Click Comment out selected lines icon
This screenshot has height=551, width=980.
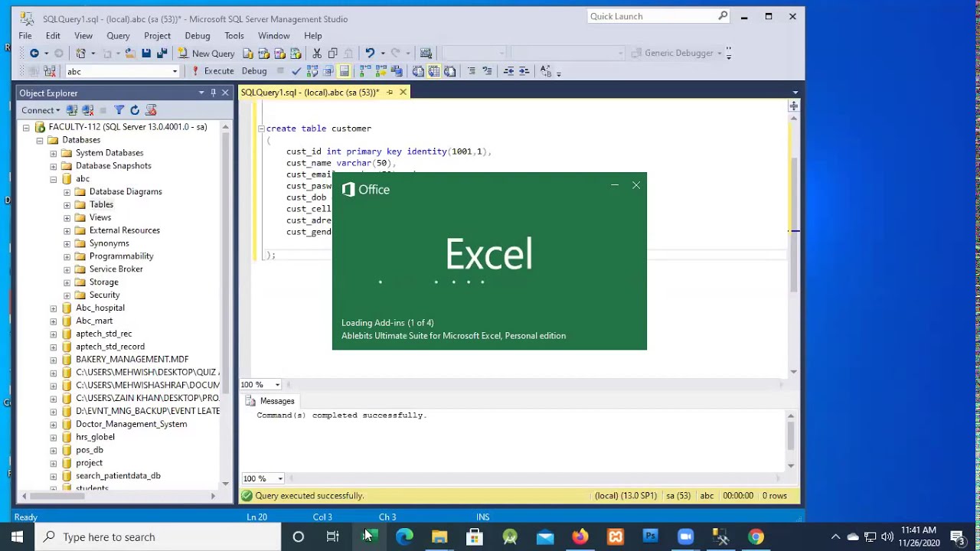point(472,71)
